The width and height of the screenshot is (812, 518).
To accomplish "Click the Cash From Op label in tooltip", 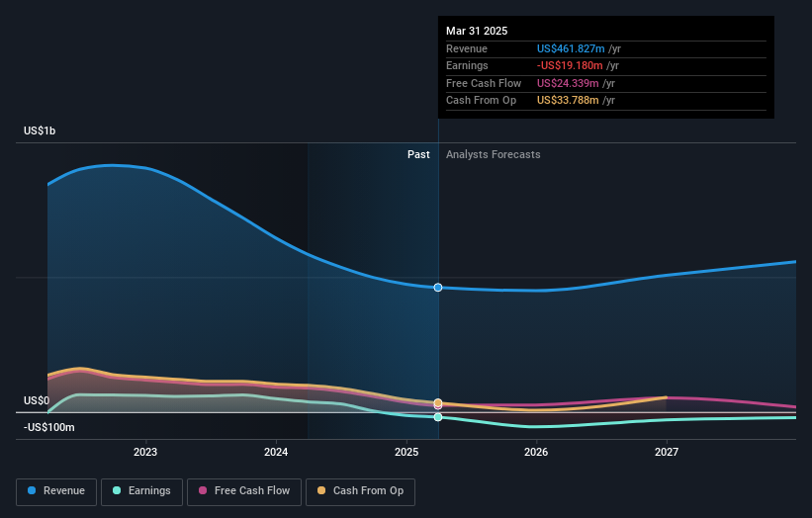I will pyautogui.click(x=481, y=101).
